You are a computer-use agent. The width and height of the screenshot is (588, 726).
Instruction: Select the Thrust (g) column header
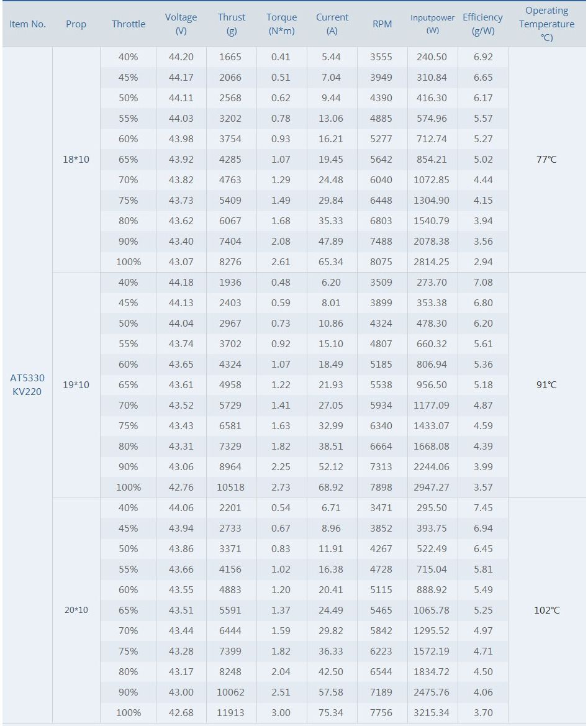pyautogui.click(x=232, y=24)
